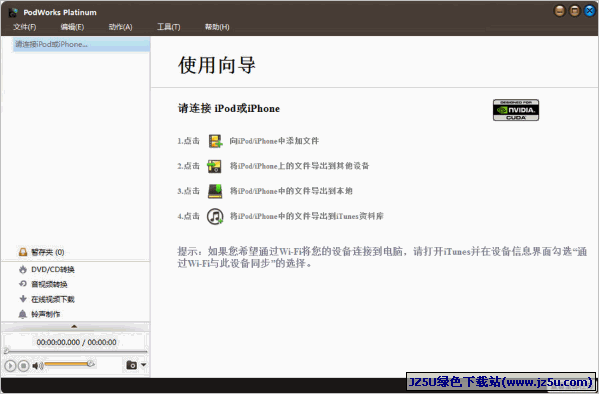Click text 将iPod/iPhone中的文件导出到本地
The image size is (599, 394).
coord(291,191)
